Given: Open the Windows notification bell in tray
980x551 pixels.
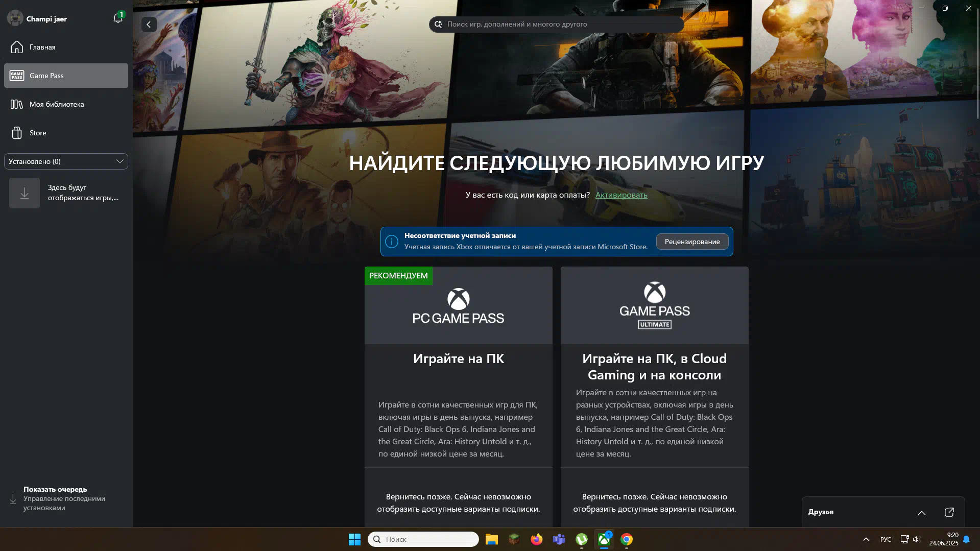Looking at the screenshot, I should tap(966, 539).
